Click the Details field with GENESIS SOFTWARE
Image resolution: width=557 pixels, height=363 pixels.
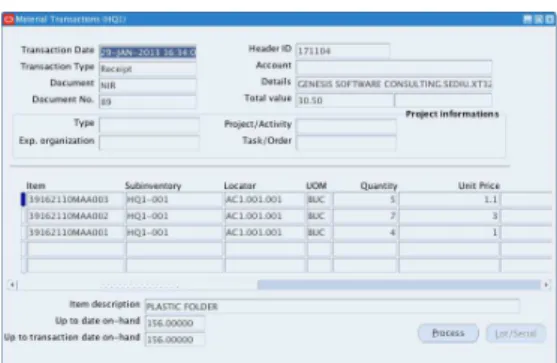(x=394, y=84)
